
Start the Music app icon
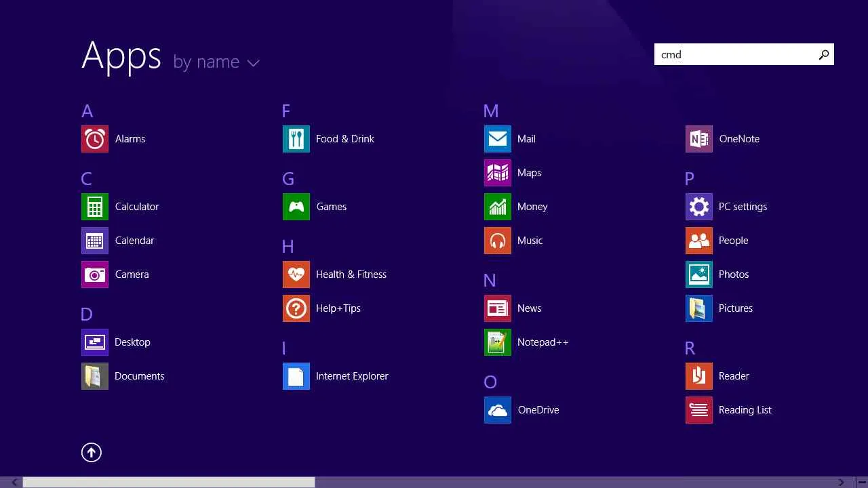click(x=498, y=241)
